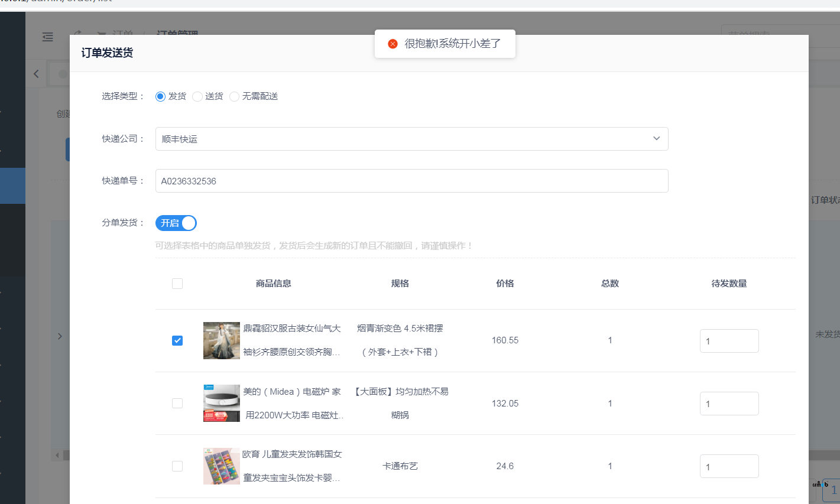Click the 儿童发夹 product thumbnail
The height and width of the screenshot is (504, 840).
[222, 466]
